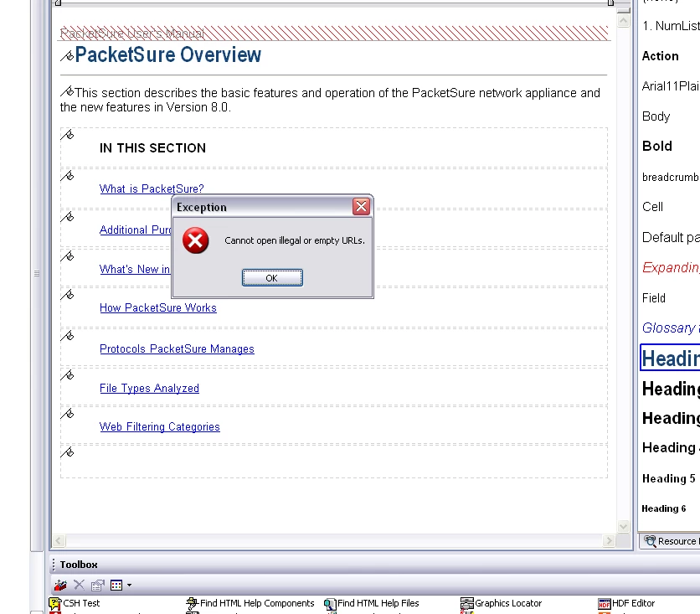
Task: Click the anchor icon in the last empty row
Action: [67, 453]
